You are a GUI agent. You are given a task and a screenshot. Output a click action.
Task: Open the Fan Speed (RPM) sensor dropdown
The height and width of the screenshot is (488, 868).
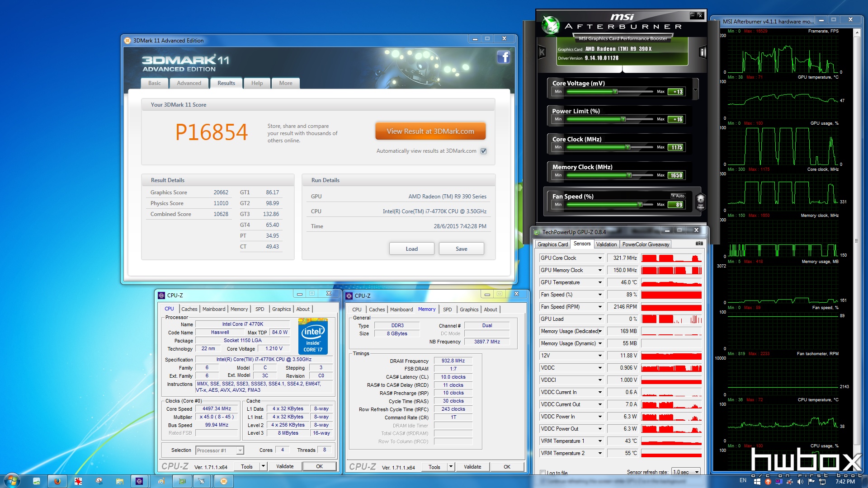coord(600,307)
